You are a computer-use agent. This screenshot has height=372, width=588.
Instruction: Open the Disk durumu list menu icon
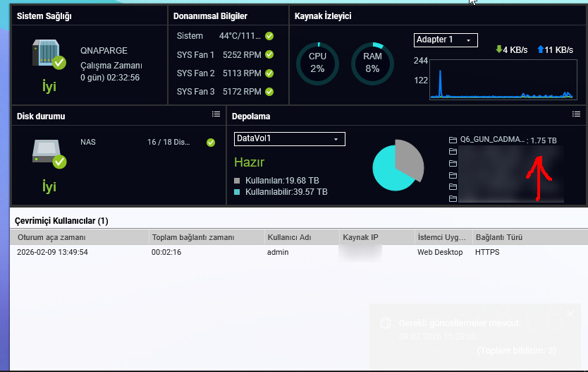point(216,114)
